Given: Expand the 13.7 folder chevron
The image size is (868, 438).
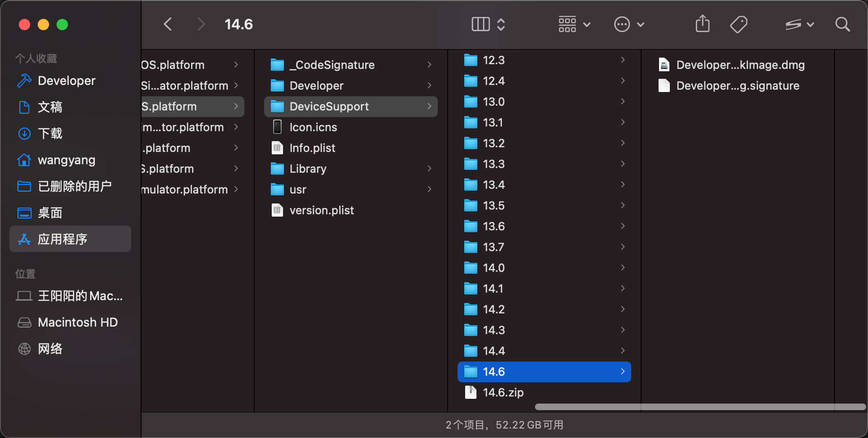Looking at the screenshot, I should tap(623, 247).
